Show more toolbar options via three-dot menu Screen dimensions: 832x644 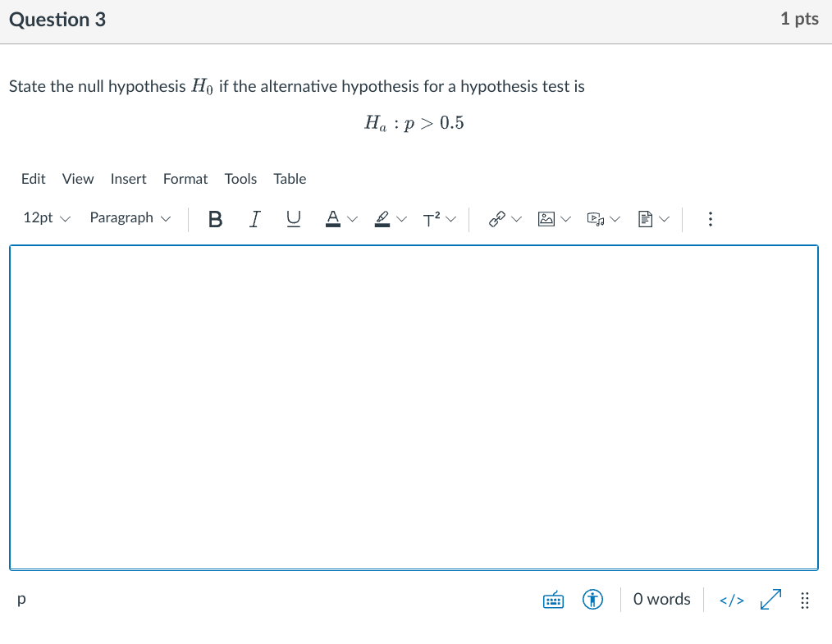pos(710,219)
